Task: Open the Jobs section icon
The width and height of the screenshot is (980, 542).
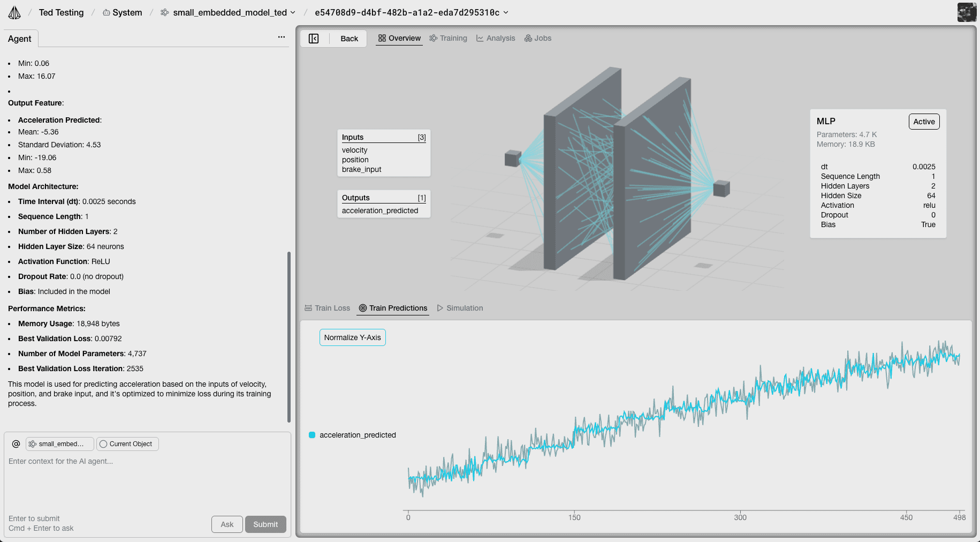Action: [x=528, y=38]
